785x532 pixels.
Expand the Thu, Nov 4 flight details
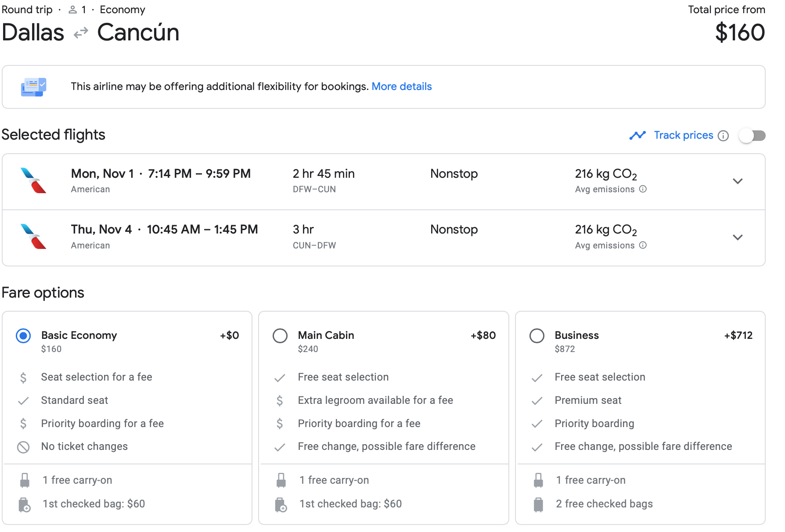tap(738, 237)
